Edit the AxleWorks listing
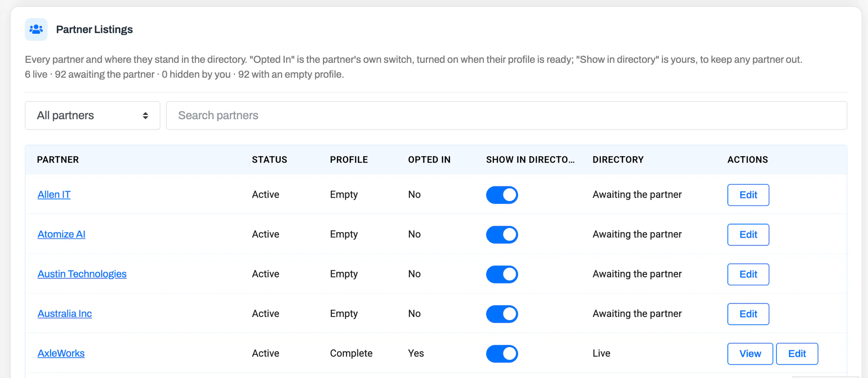This screenshot has width=868, height=378. (797, 354)
